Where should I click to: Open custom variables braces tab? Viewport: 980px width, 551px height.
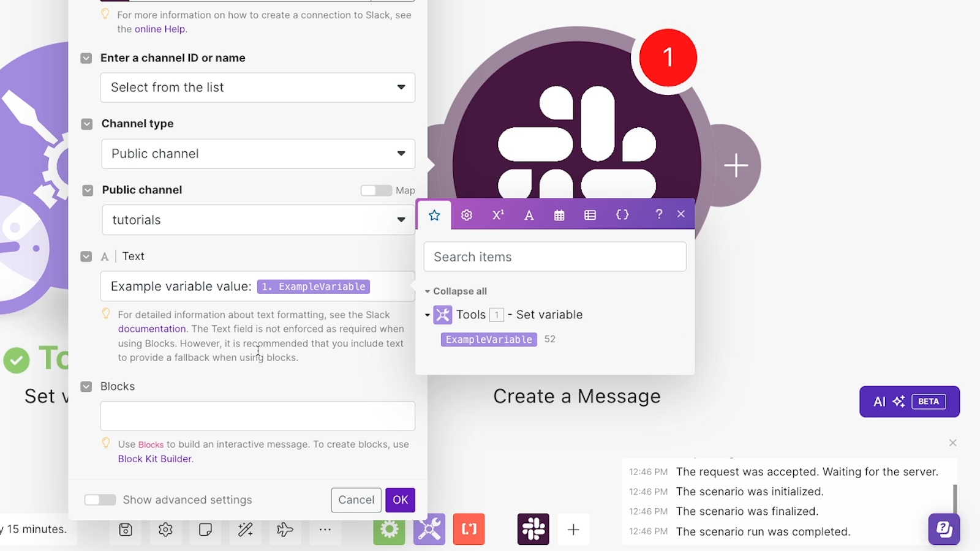click(x=622, y=215)
